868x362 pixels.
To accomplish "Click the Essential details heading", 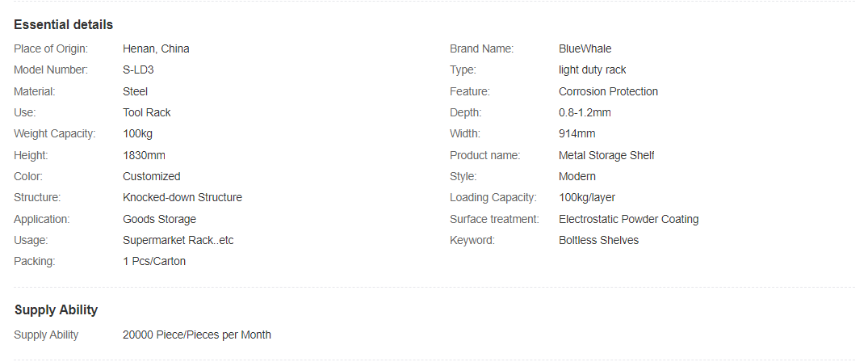I will (x=63, y=24).
